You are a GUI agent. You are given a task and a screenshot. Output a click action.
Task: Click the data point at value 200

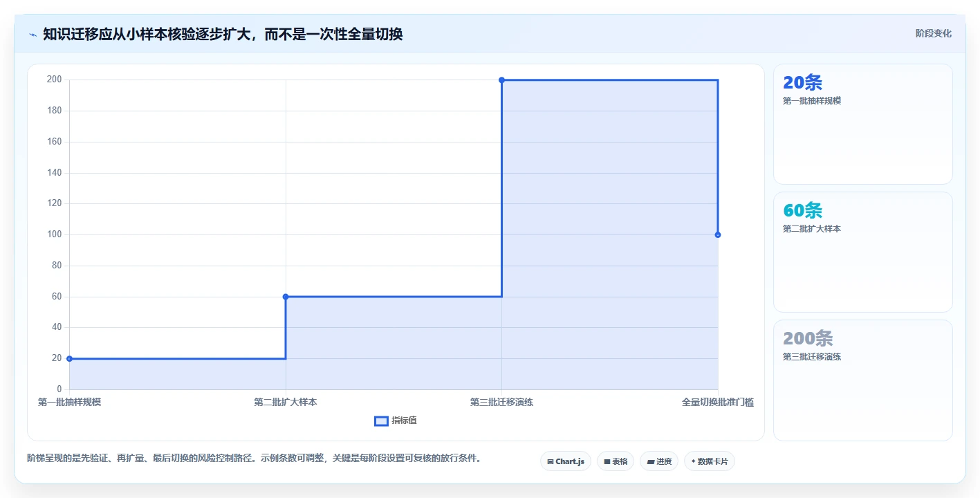pos(501,80)
